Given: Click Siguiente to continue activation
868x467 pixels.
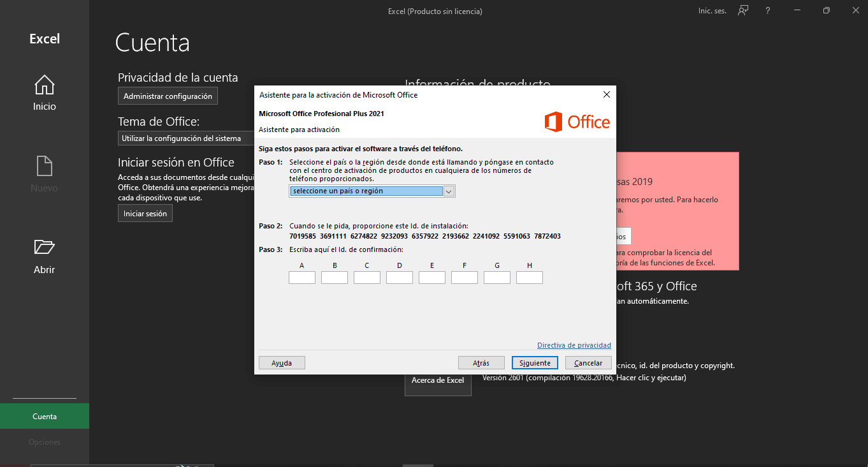Looking at the screenshot, I should [x=535, y=362].
